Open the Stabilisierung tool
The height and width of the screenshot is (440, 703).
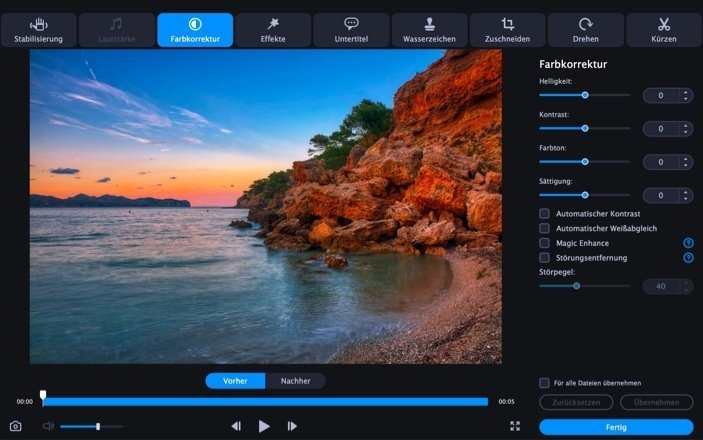[39, 30]
